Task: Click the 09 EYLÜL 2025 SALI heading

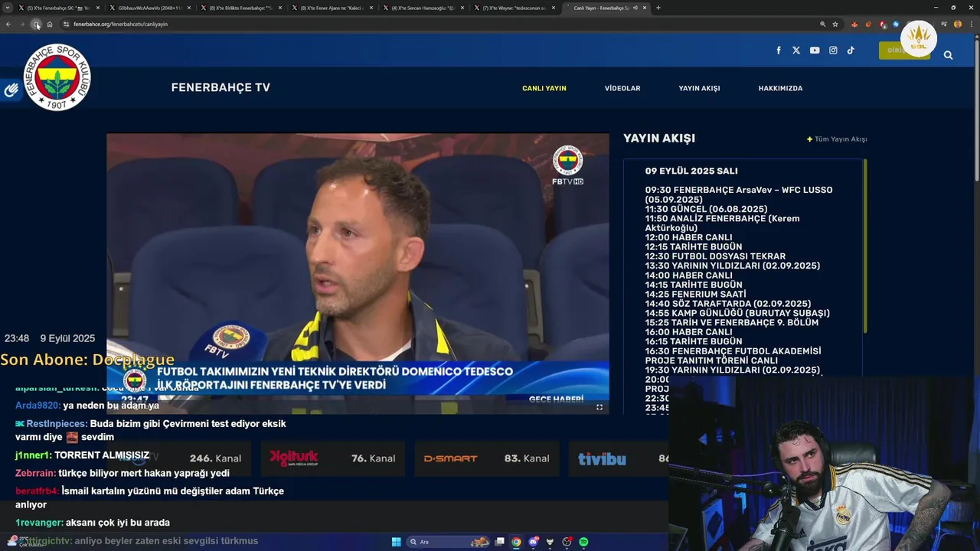Action: pos(691,171)
